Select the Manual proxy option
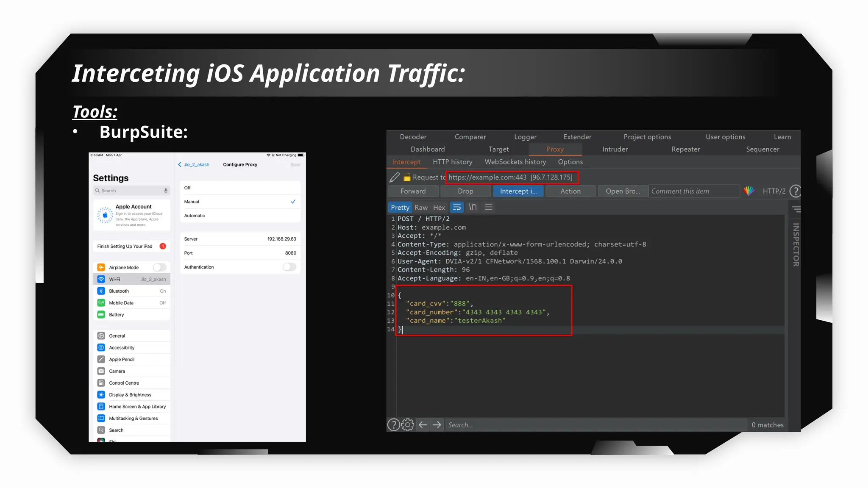This screenshot has width=868, height=488. [240, 202]
